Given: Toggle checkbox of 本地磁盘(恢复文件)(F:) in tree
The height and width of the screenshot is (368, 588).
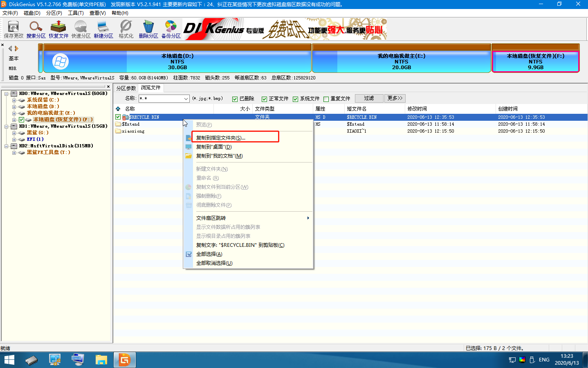Looking at the screenshot, I should click(x=22, y=120).
